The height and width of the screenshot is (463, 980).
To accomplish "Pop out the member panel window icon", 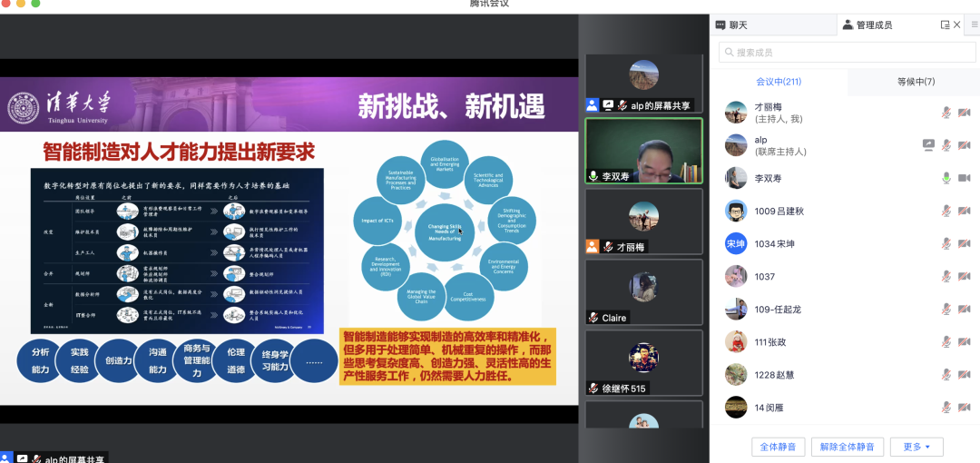I will pyautogui.click(x=945, y=25).
